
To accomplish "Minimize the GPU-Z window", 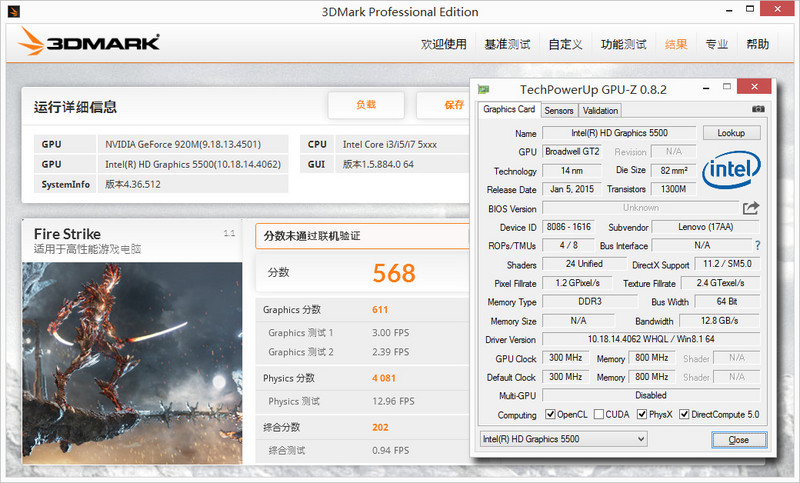I will coord(706,88).
